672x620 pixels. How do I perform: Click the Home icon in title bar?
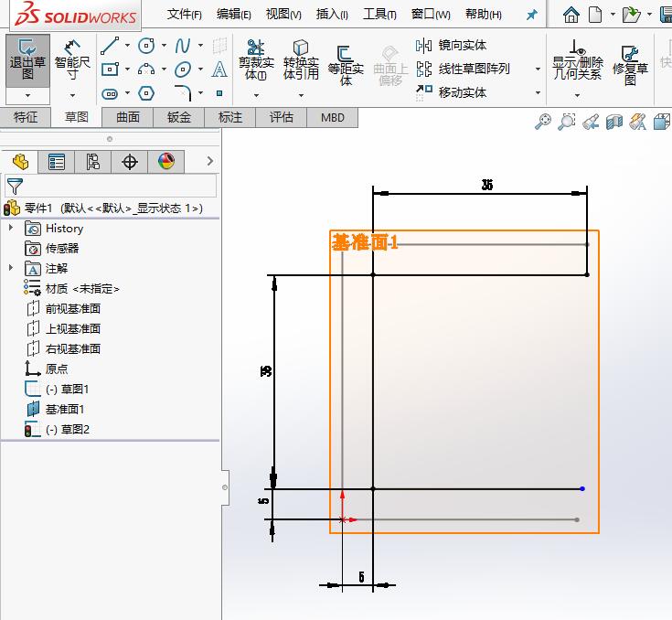pyautogui.click(x=571, y=15)
